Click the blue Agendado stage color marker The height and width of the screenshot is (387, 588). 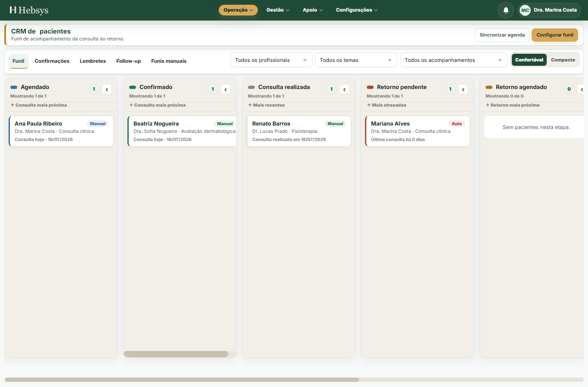(14, 87)
